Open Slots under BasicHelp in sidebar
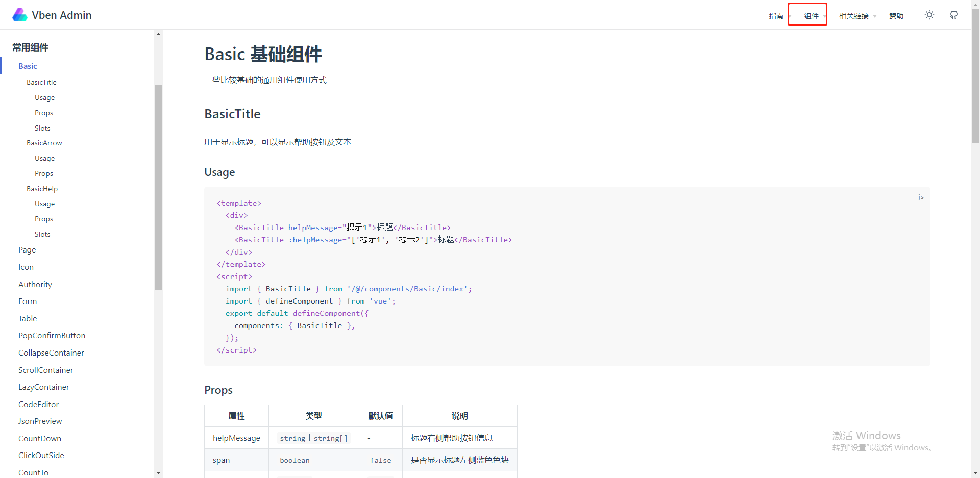 point(42,234)
